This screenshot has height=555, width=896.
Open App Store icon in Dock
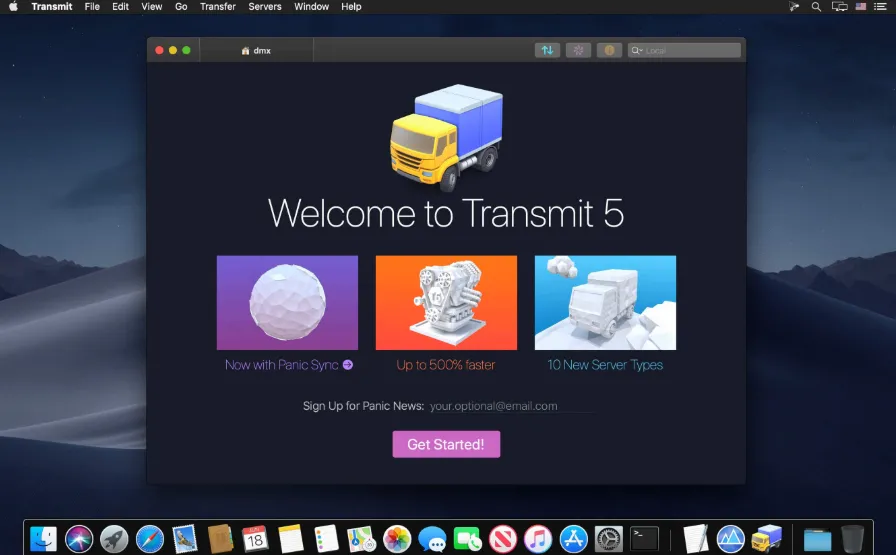click(574, 538)
